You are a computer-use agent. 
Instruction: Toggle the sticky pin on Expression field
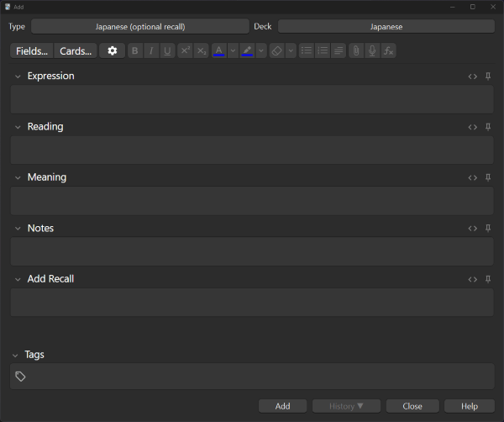(488, 76)
